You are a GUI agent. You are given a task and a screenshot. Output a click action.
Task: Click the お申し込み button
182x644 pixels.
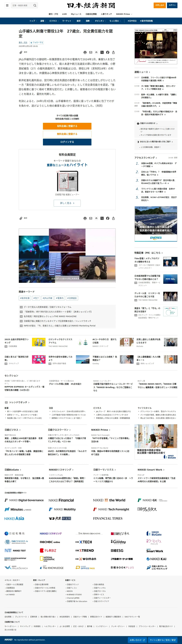point(159,5)
